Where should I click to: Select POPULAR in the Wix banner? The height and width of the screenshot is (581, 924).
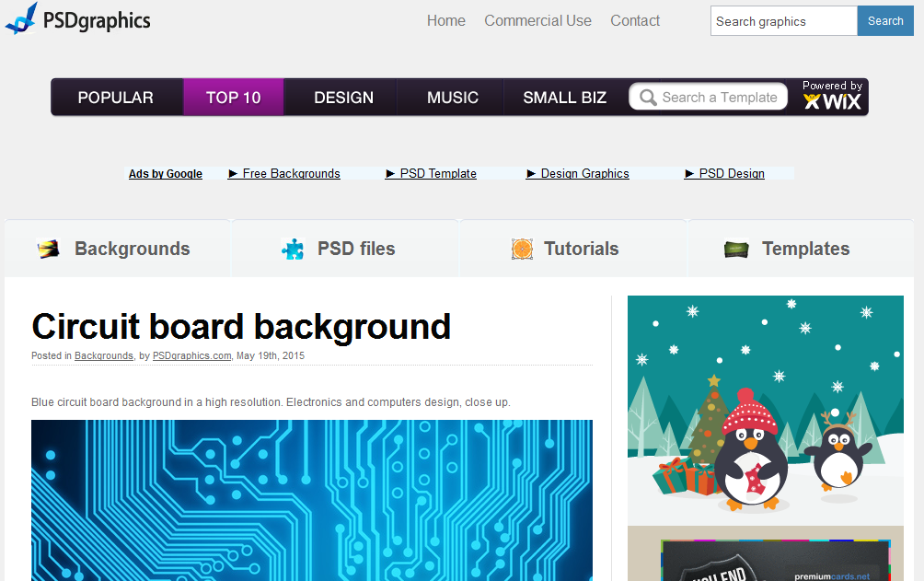pos(116,98)
